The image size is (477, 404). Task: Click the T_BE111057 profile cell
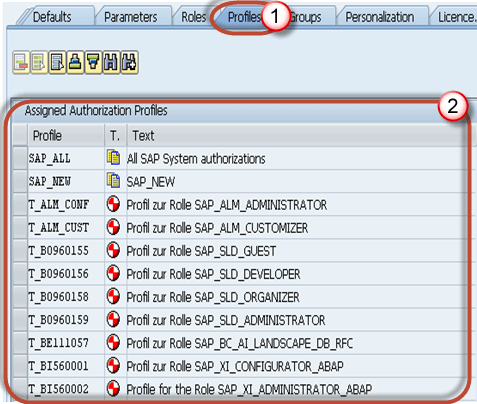(x=66, y=343)
